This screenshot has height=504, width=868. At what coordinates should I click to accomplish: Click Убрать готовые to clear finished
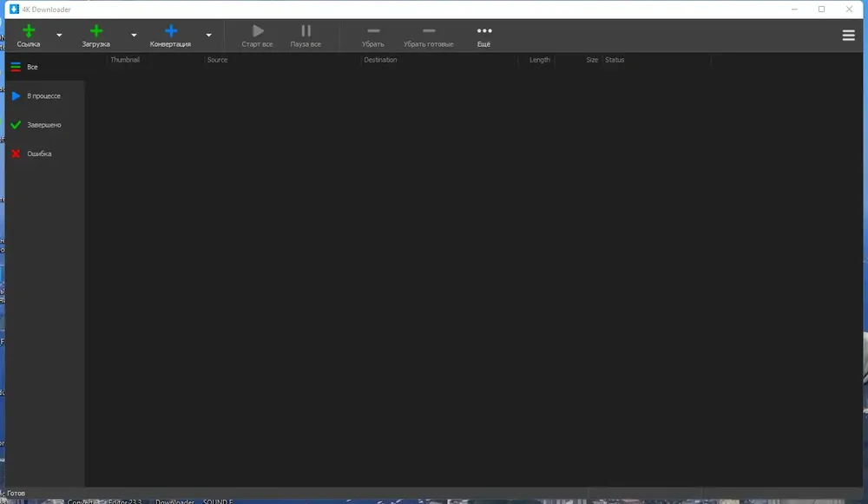click(429, 36)
